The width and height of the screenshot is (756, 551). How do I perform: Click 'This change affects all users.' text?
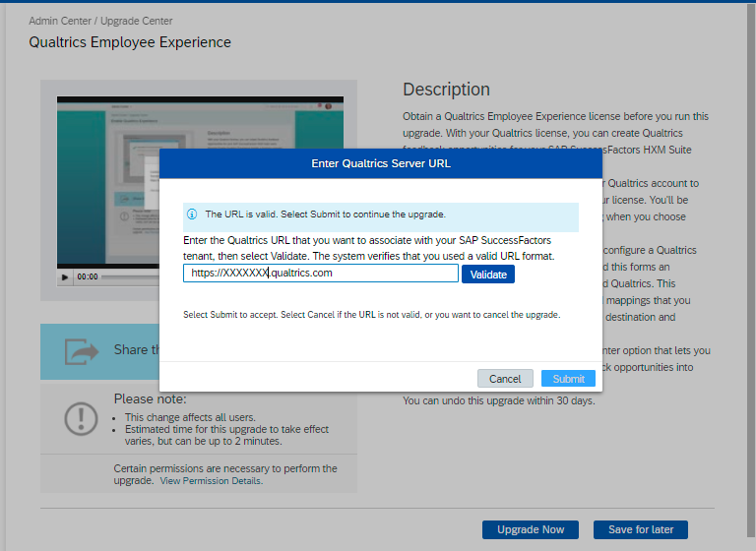tap(190, 417)
